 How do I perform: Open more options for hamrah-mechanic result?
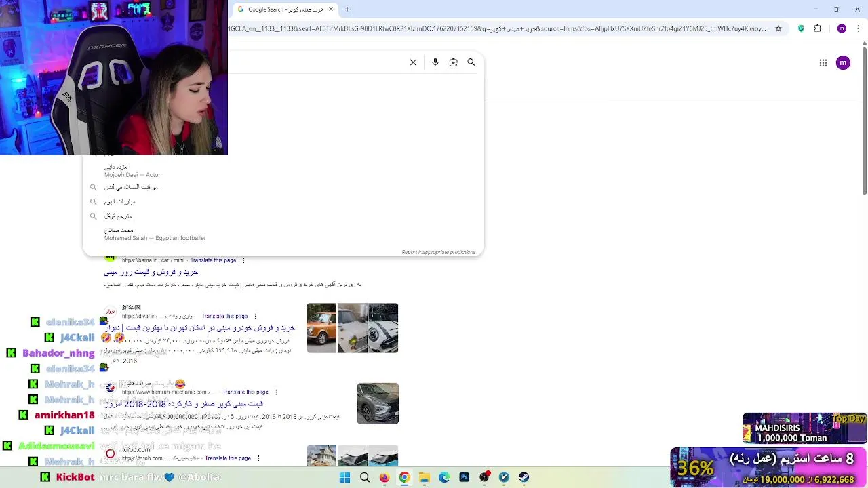pyautogui.click(x=275, y=392)
